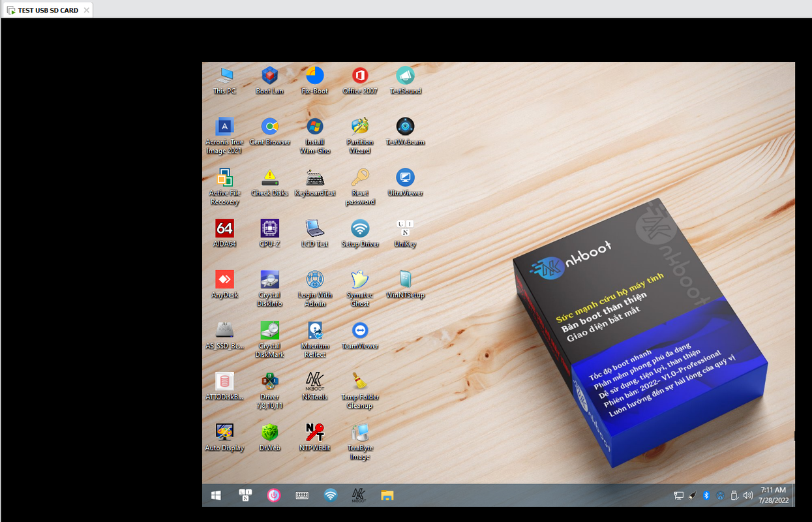Click the USB safely remove tray icon

tap(734, 495)
